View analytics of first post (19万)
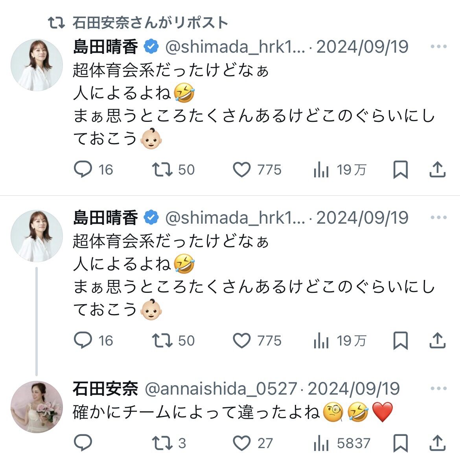 pos(321,169)
